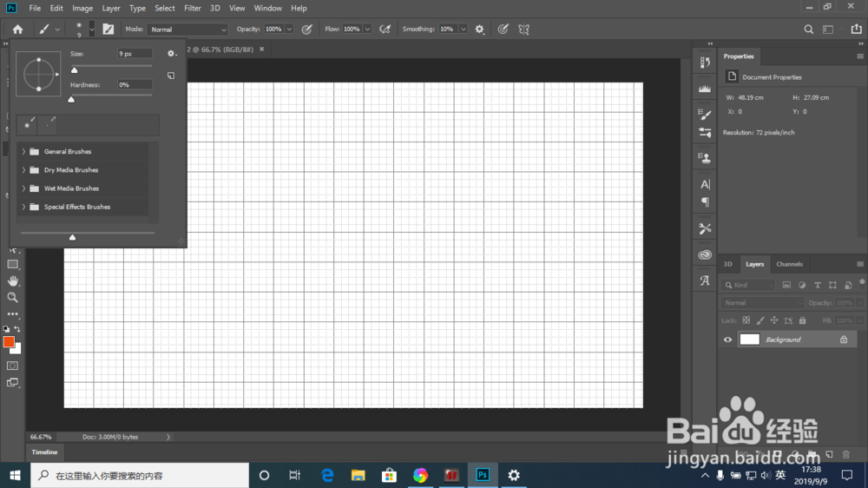Screen dimensions: 868x488
Task: Select the Hand tool
Action: pyautogui.click(x=12, y=280)
